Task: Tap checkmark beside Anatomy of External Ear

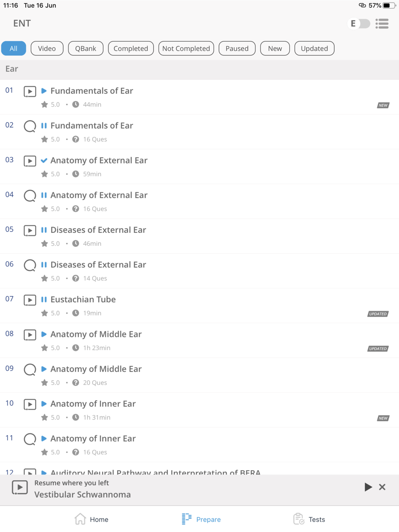Action: click(44, 160)
